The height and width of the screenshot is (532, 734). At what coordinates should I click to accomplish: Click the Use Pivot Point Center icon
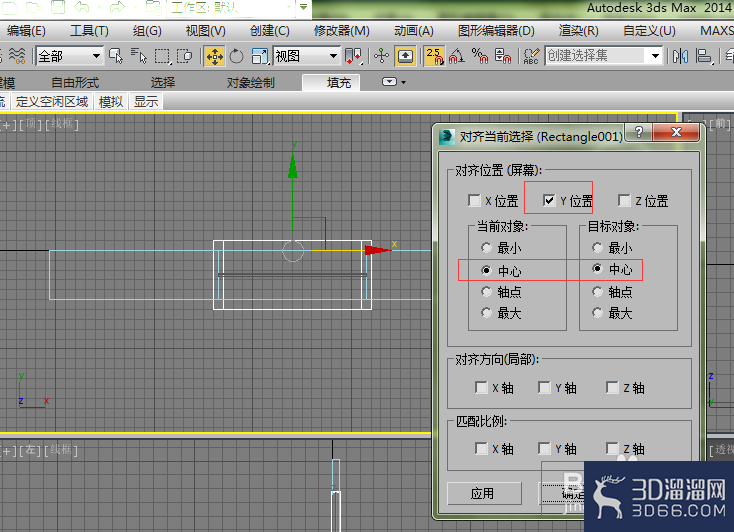(353, 56)
